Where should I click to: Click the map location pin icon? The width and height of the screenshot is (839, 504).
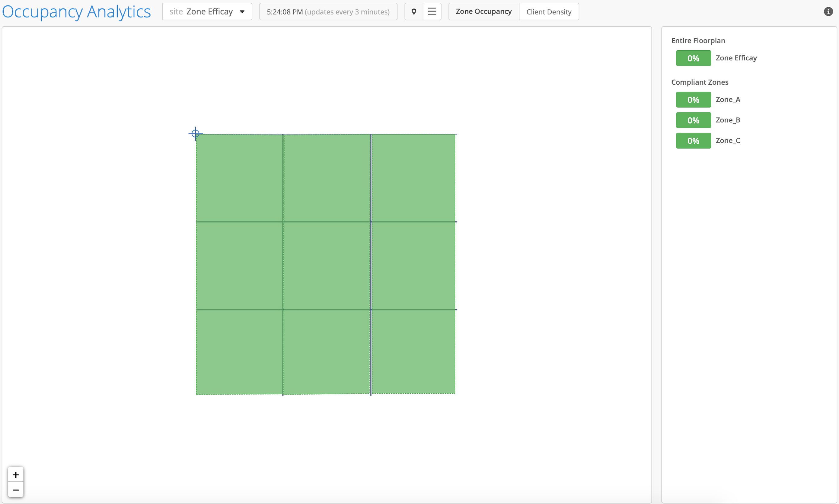click(x=414, y=11)
